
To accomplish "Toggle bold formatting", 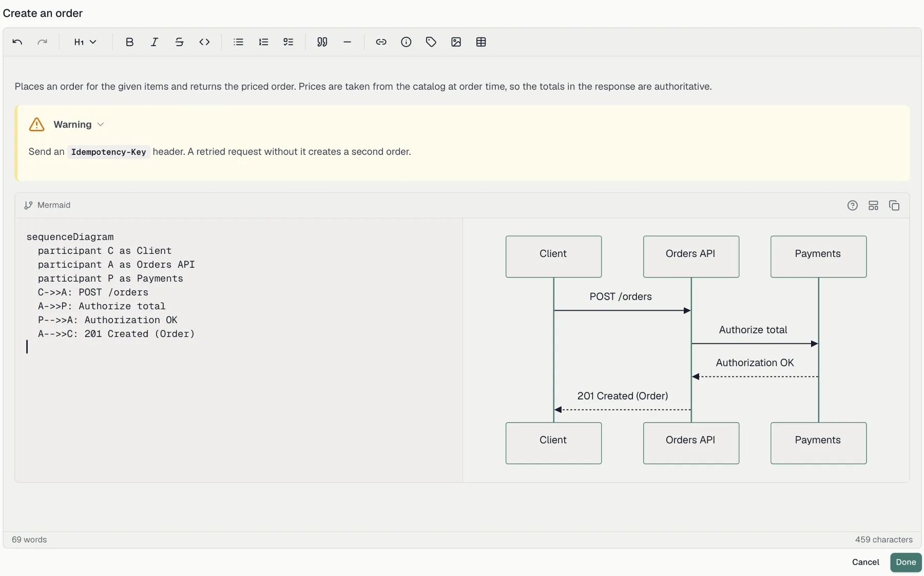I will [x=129, y=42].
